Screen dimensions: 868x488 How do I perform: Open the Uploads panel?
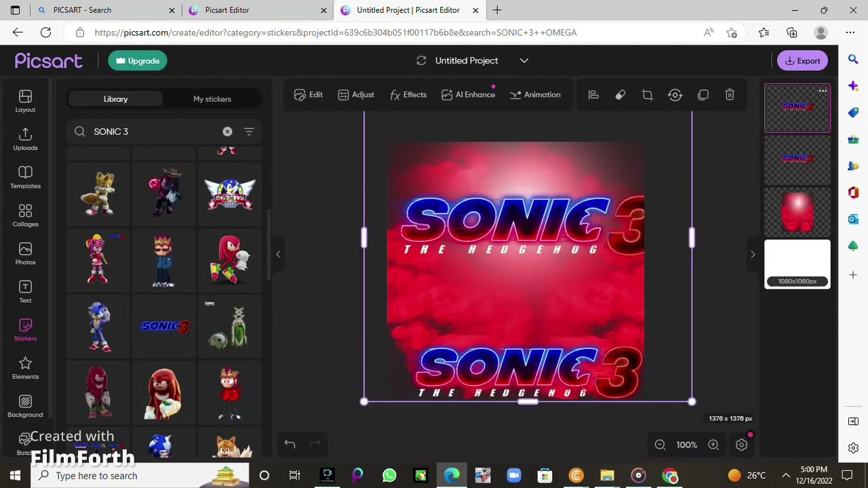tap(25, 140)
